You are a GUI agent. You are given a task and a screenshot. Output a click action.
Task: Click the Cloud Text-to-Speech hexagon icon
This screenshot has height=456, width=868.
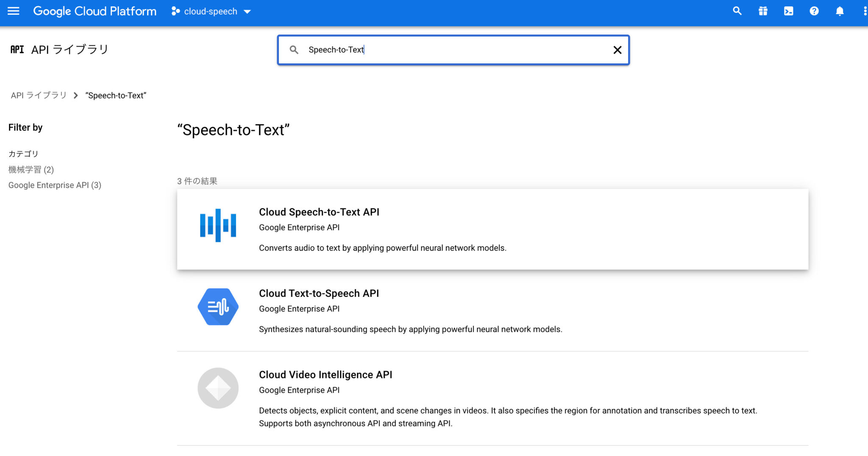[217, 306]
